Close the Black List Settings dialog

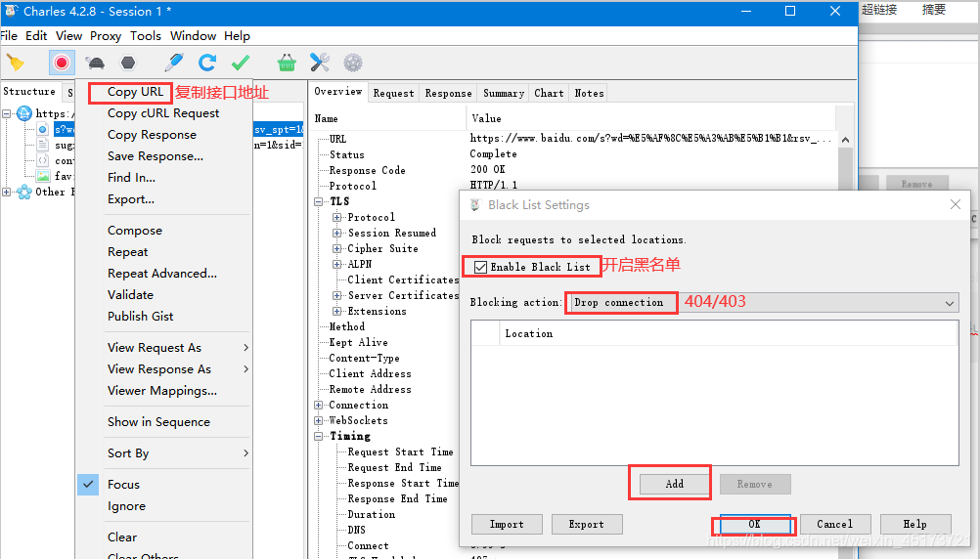(955, 204)
